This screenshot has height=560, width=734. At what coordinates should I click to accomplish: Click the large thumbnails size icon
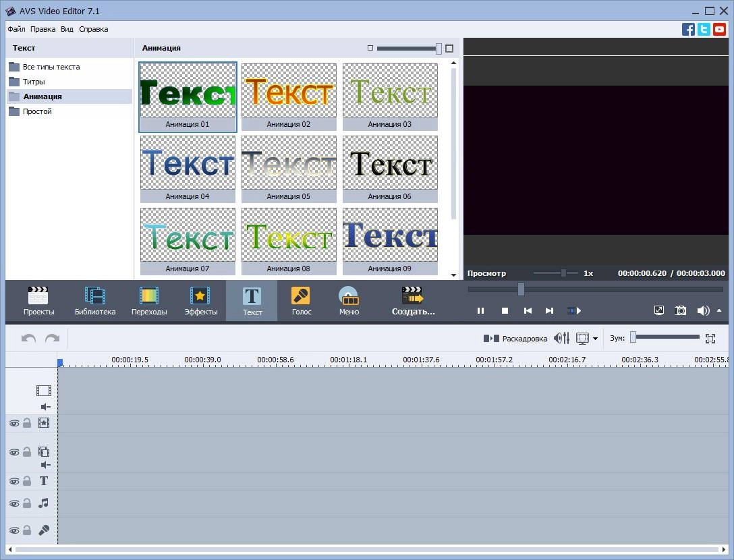coord(449,48)
